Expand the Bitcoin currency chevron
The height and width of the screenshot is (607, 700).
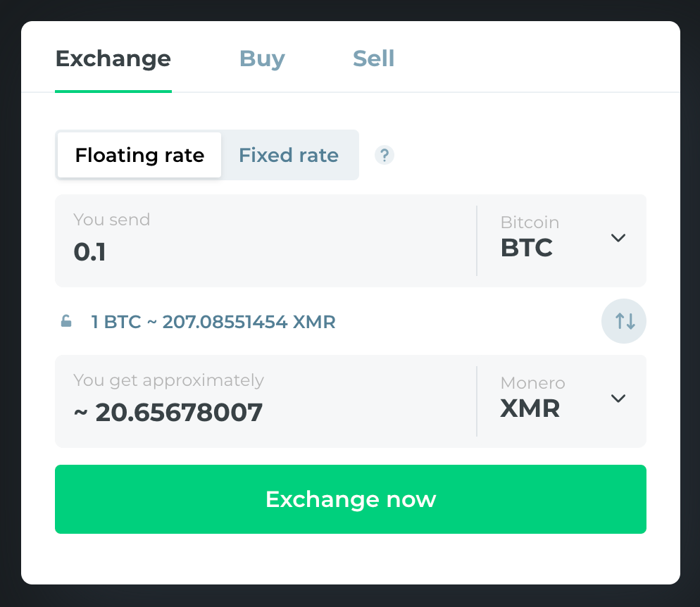point(618,238)
